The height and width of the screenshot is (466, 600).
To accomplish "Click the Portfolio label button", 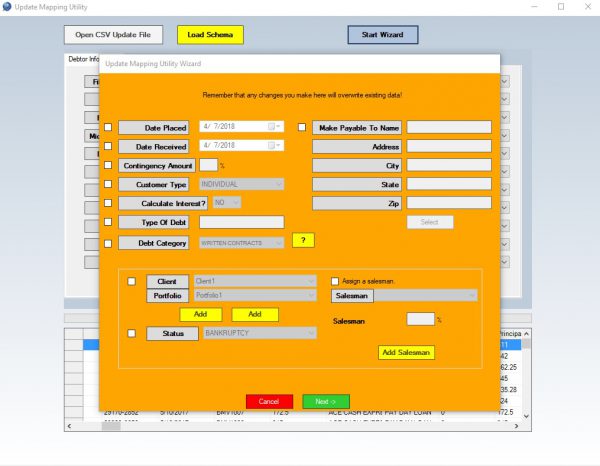I will click(x=168, y=296).
